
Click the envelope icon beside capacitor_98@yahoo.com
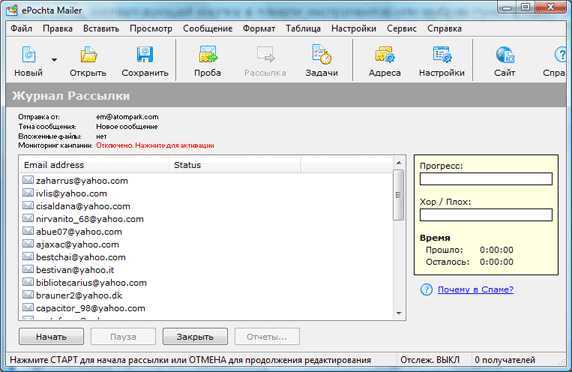point(28,308)
